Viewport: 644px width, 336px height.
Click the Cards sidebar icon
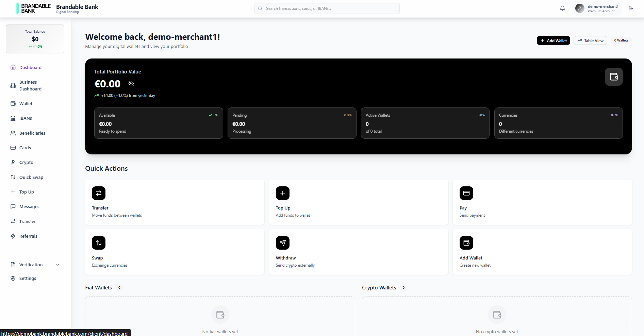[13, 148]
